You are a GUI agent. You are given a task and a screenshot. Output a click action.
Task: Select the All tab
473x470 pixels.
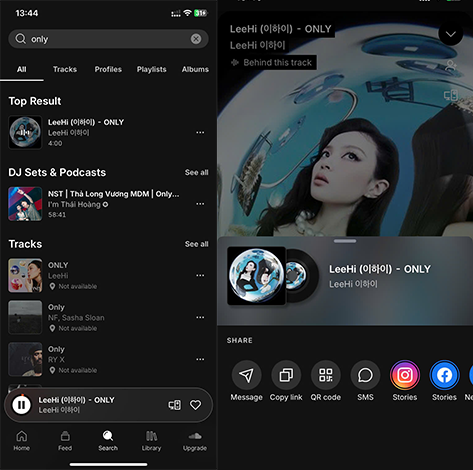click(x=22, y=69)
